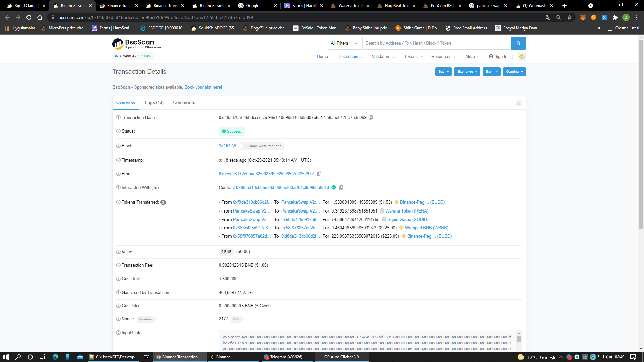Open a new browser tab
This screenshot has height=362, width=644.
coord(565,6)
